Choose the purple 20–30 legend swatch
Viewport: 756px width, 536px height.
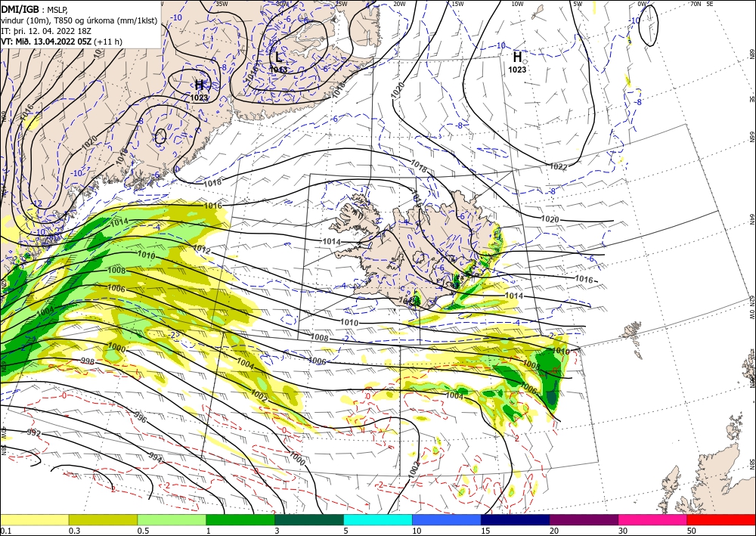coord(584,519)
